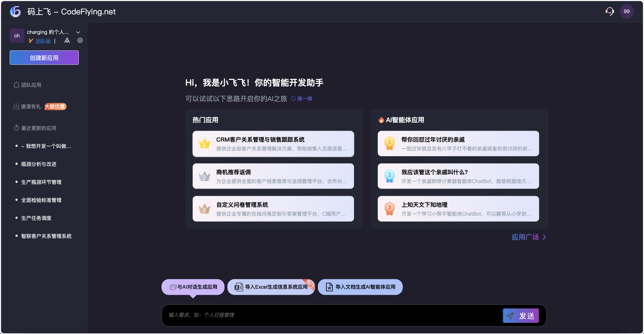Open the 99 credits avatar in top right

coord(627,11)
